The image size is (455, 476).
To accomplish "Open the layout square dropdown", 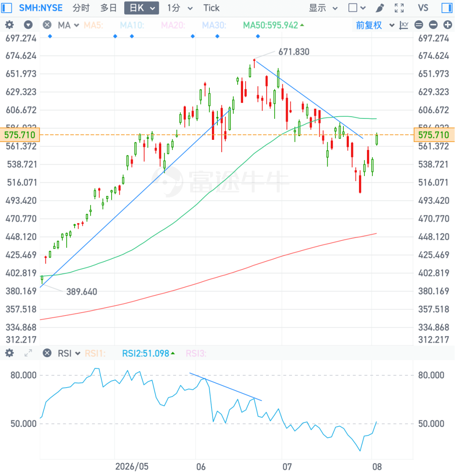I will 357,8.
